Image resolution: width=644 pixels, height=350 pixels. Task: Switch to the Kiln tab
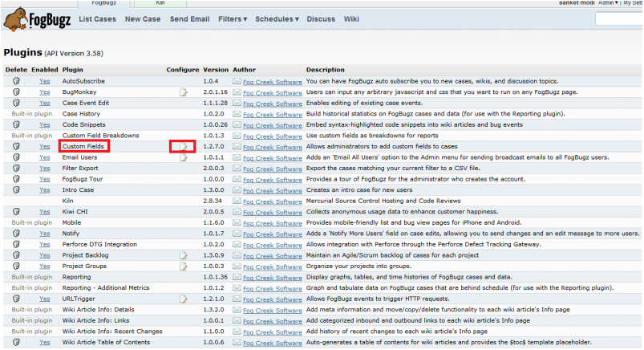159,3
